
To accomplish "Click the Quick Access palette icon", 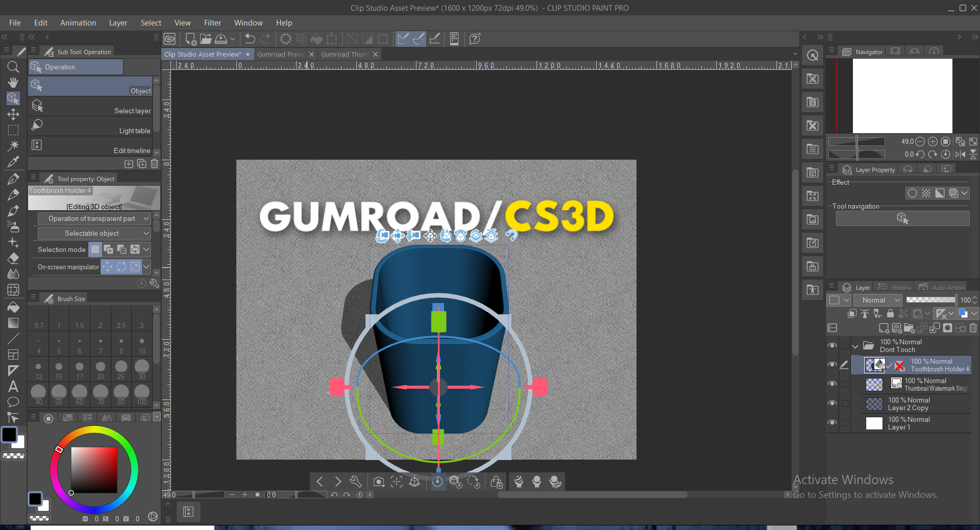I will 813,55.
